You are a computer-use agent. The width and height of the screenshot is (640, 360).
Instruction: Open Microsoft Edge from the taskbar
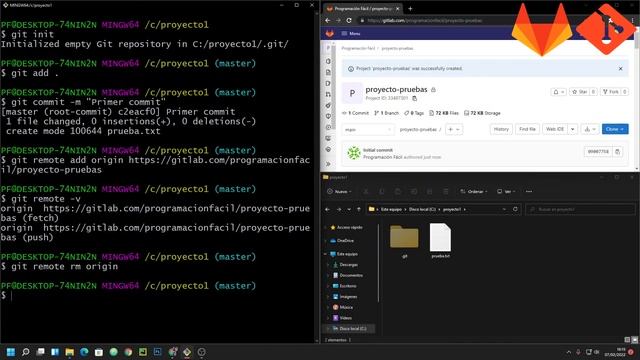click(84, 352)
